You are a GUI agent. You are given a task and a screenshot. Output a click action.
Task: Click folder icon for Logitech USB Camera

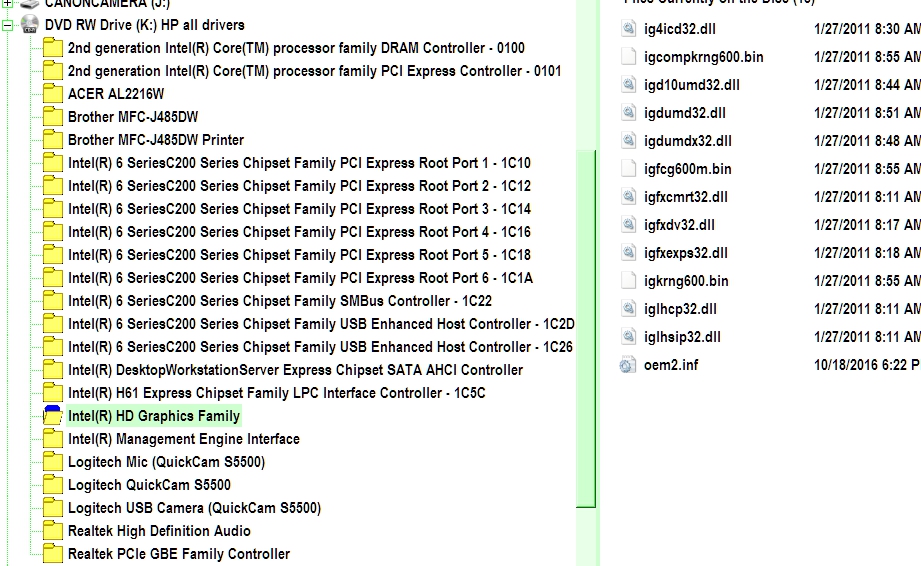coord(52,507)
